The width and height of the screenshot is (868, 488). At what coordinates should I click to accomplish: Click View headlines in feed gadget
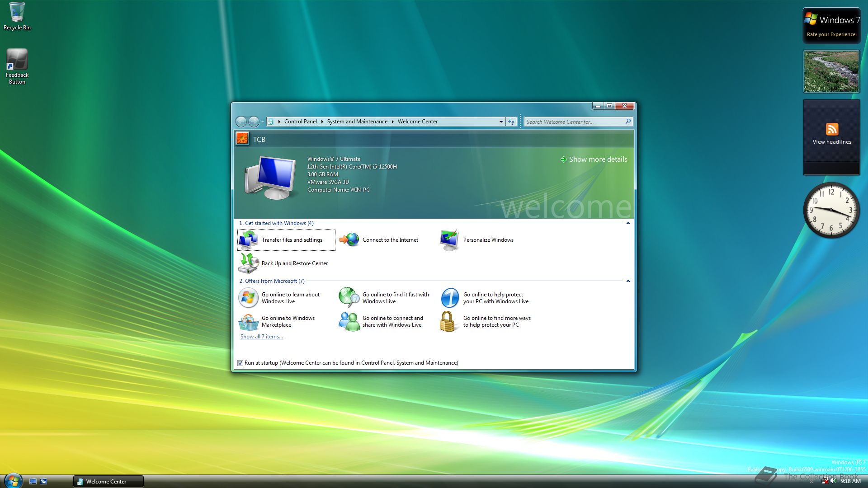pos(832,142)
